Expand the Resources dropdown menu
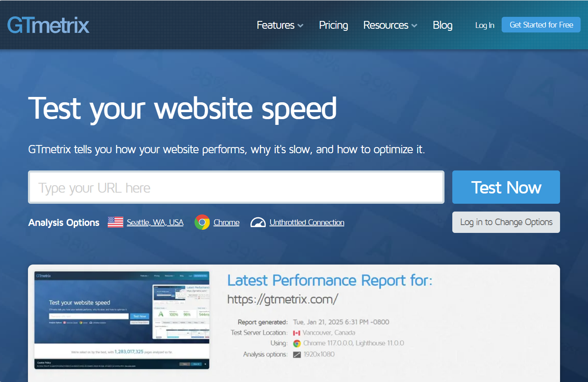Image resolution: width=588 pixels, height=382 pixels. [386, 25]
